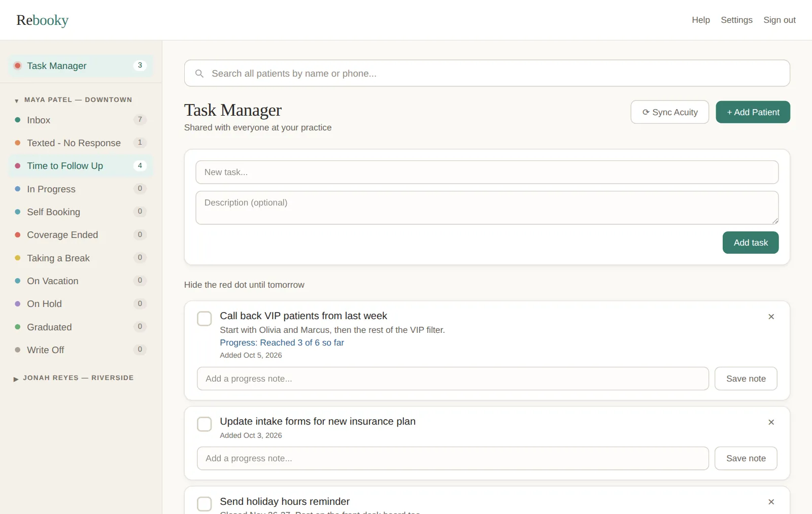Show the Taking a Break list
The height and width of the screenshot is (514, 812).
pos(80,258)
